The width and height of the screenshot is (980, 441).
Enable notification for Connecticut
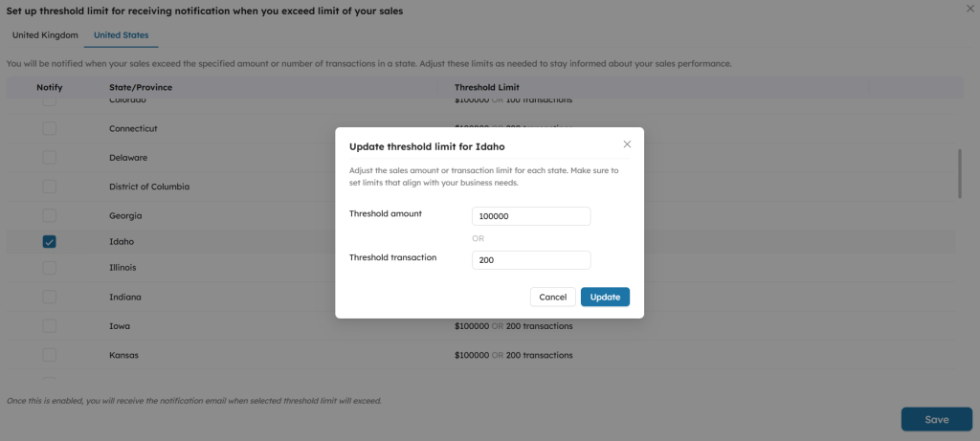tap(49, 128)
